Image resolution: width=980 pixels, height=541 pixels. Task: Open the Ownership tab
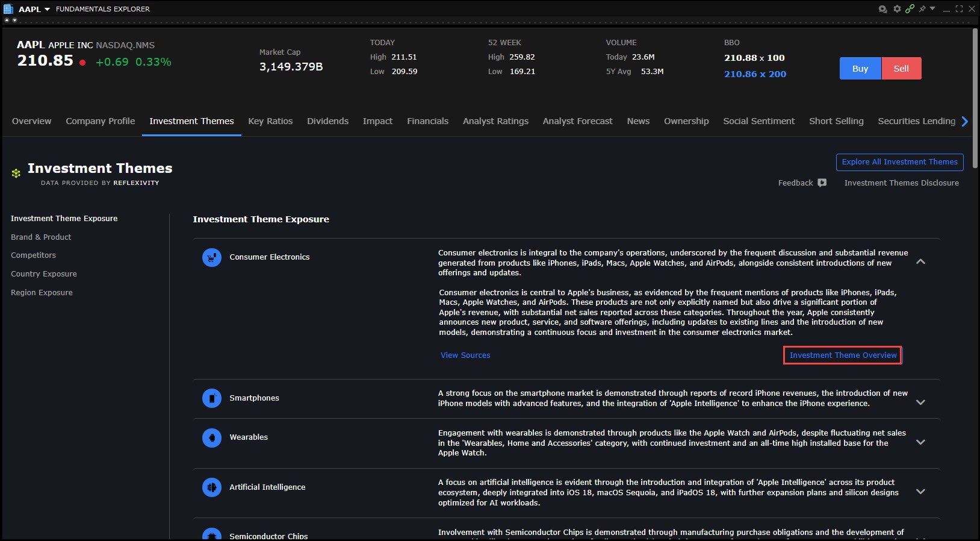coord(686,121)
